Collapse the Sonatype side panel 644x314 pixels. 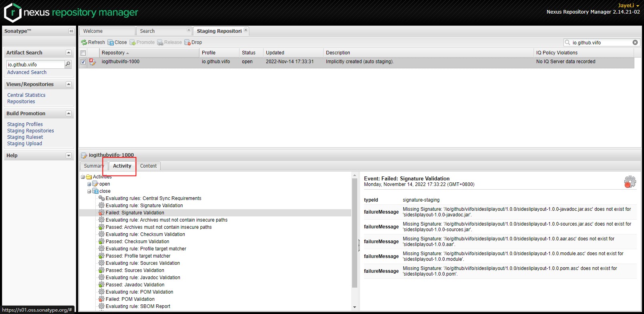71,31
